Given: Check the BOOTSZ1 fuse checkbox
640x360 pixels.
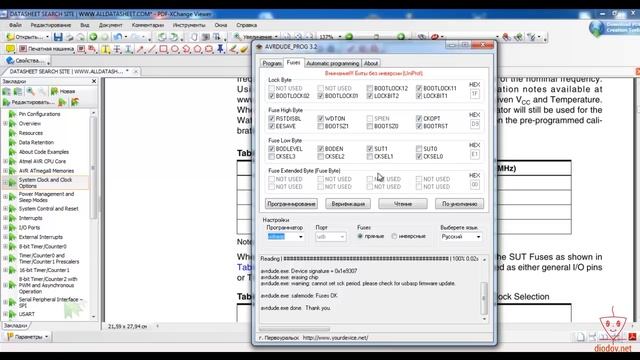Looking at the screenshot, I should (x=320, y=126).
